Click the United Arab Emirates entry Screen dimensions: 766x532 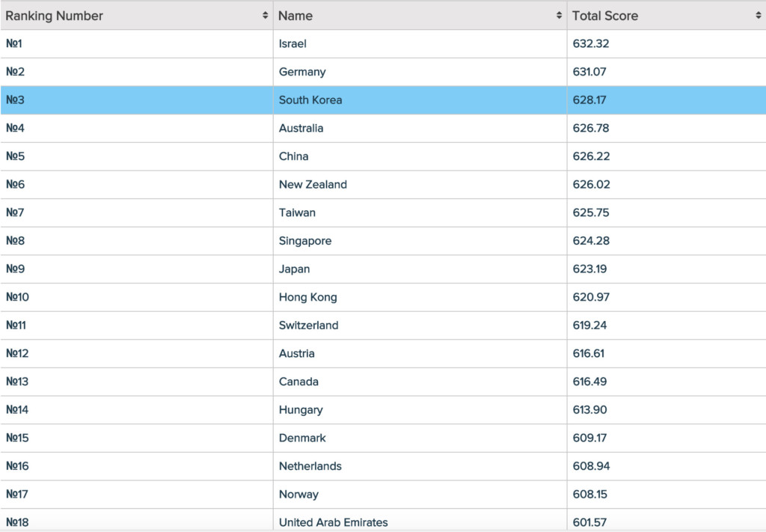tap(333, 522)
